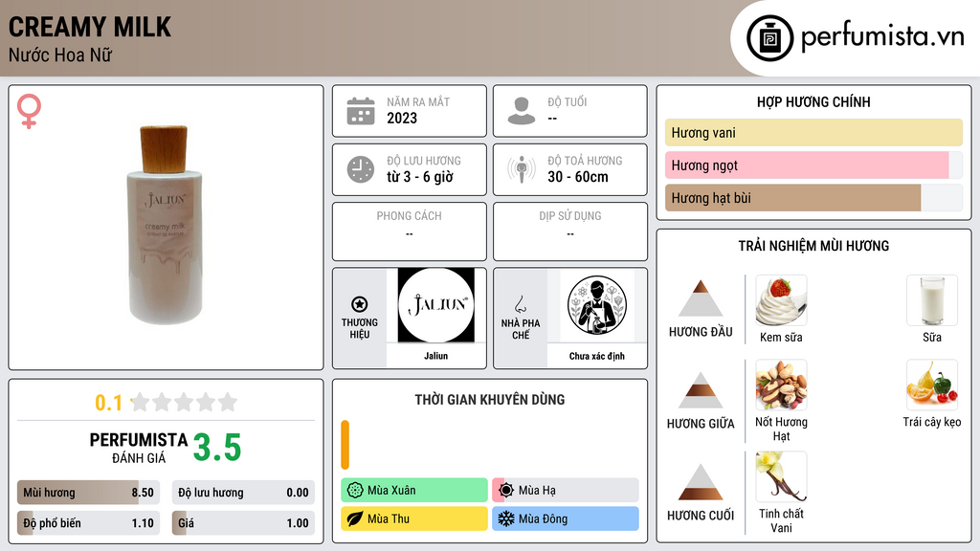Select the Mùa Đông season bar
Screen dimensions: 980x551
pos(565,518)
